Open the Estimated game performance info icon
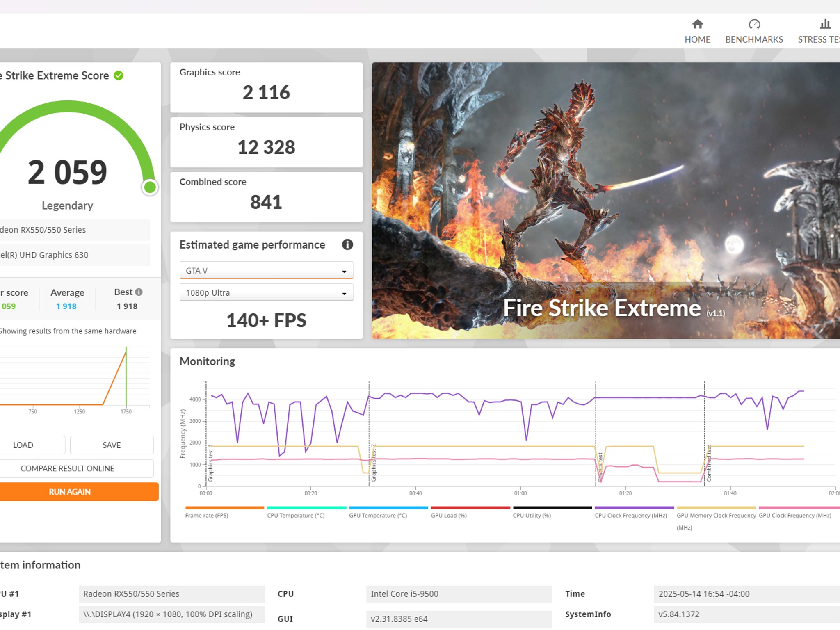Image resolution: width=840 pixels, height=630 pixels. tap(347, 245)
